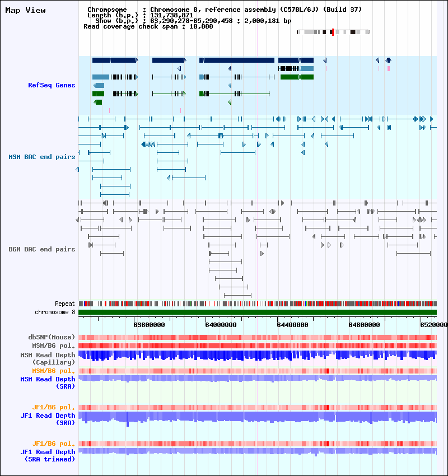This screenshot has height=476, width=448.
Task: Click the Read coverage check span 10,000 text
Action: click(148, 26)
